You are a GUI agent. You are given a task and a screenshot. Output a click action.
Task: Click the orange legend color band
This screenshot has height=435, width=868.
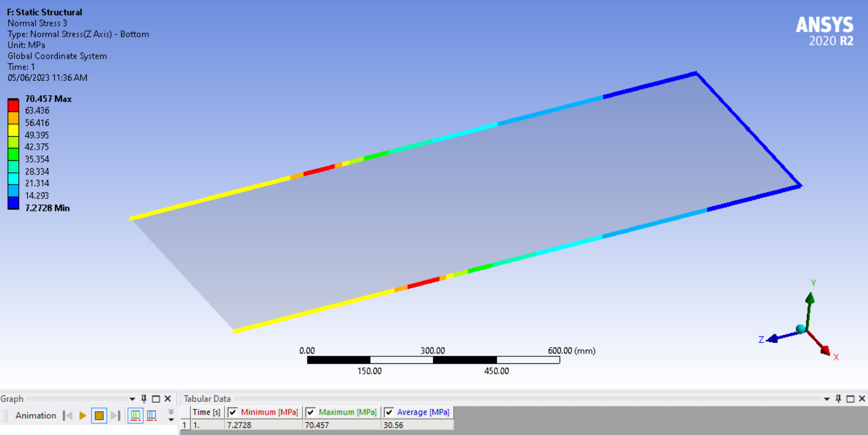click(13, 117)
